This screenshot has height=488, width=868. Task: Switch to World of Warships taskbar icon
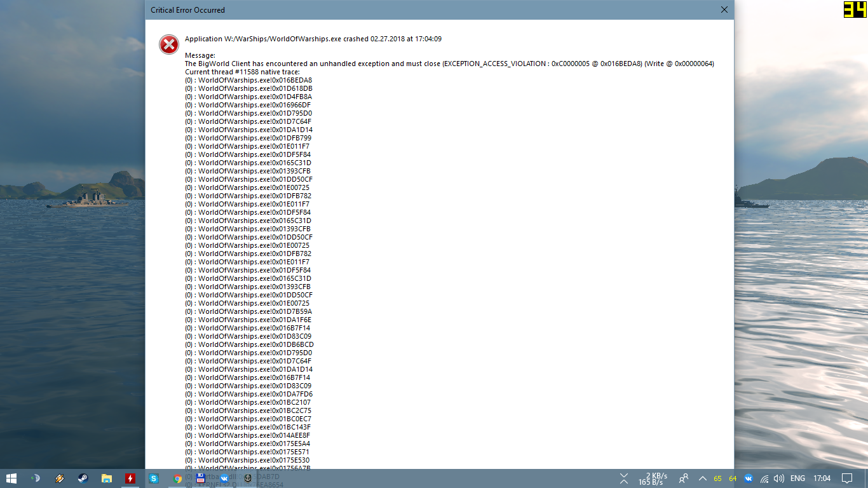point(248,478)
